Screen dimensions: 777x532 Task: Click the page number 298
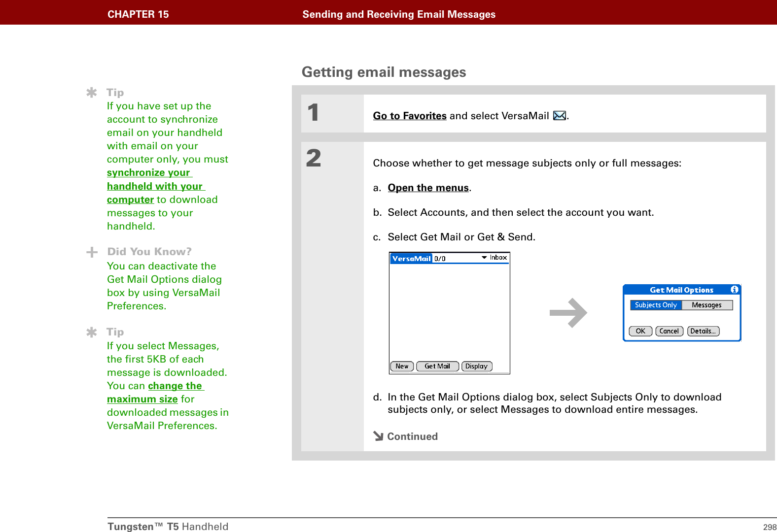[770, 527]
